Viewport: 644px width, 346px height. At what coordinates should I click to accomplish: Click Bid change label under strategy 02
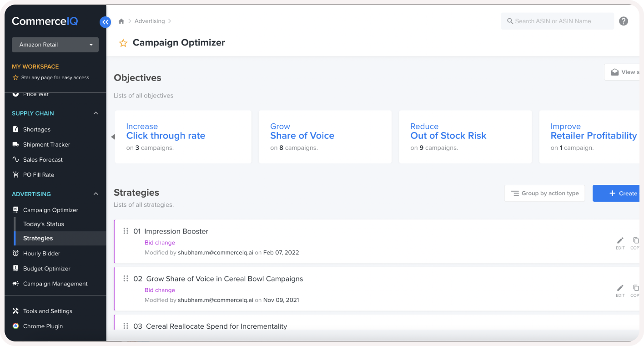[x=160, y=290]
